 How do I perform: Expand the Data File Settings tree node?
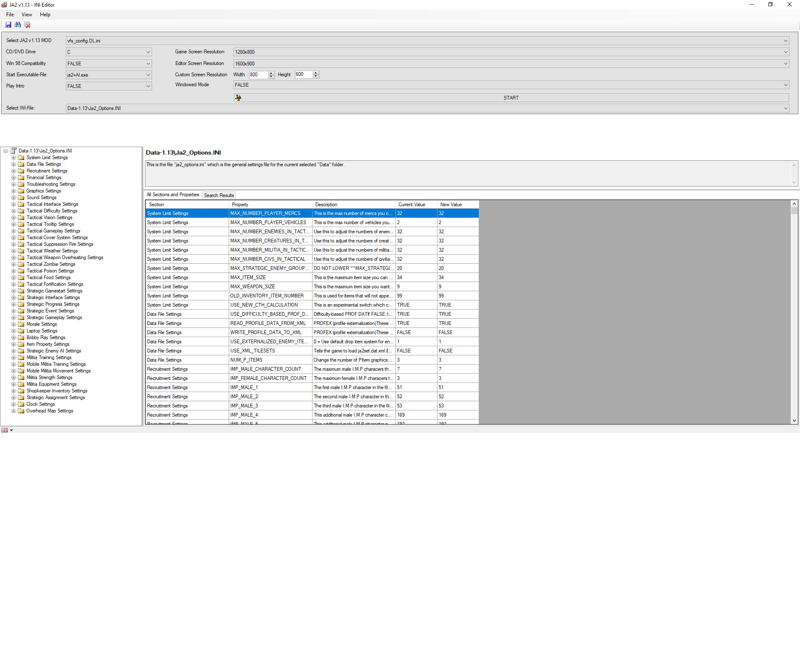point(13,164)
